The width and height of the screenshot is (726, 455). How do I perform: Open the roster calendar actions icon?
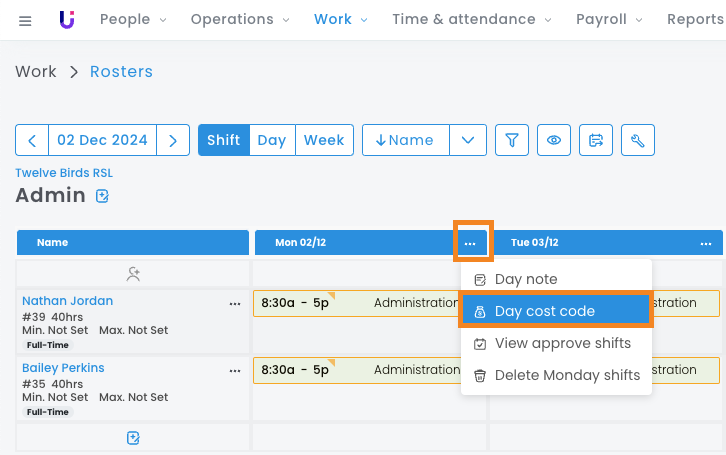596,141
